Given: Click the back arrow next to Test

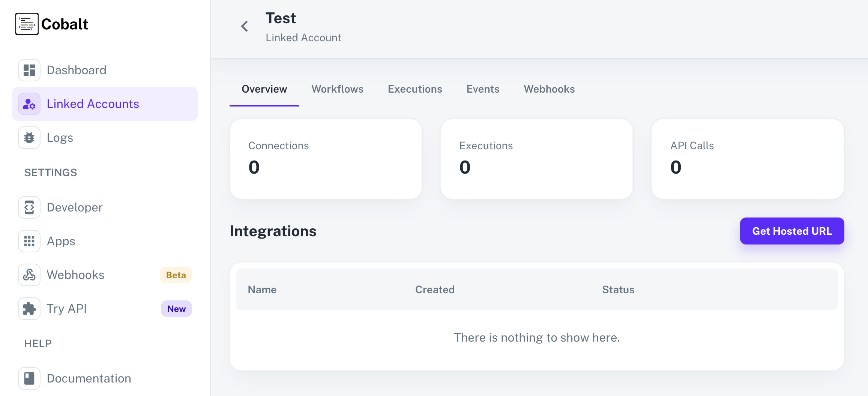Looking at the screenshot, I should tap(244, 26).
